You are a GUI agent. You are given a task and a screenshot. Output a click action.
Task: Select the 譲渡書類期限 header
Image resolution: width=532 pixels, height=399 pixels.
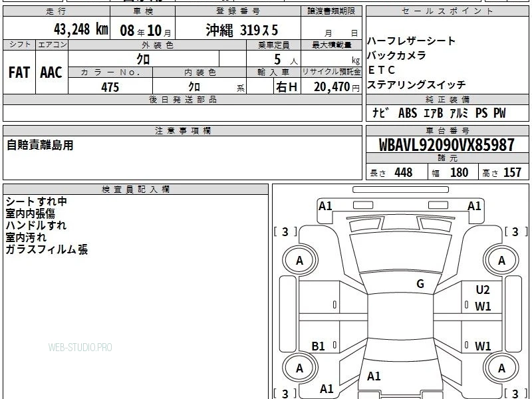tap(331, 11)
